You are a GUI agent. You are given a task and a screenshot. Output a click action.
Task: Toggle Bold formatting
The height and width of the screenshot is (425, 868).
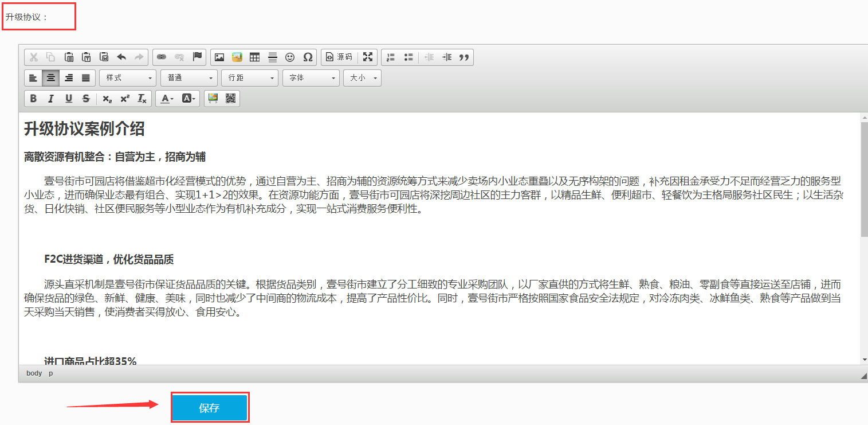point(33,99)
